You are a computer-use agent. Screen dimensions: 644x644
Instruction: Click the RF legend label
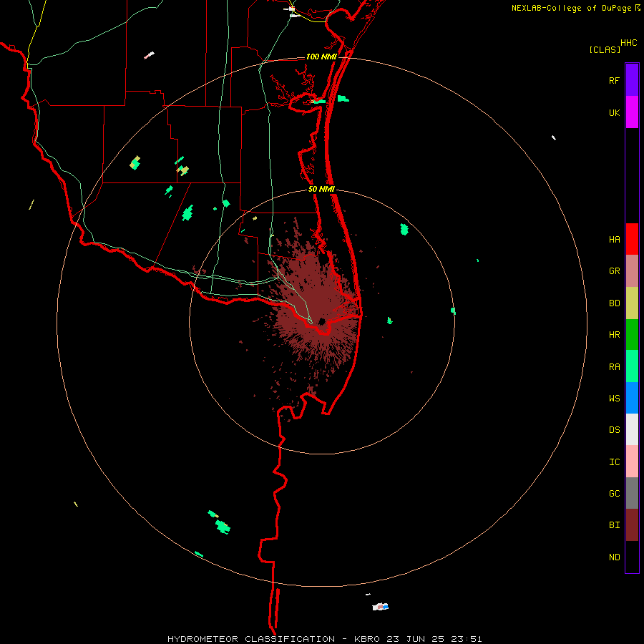tap(614, 80)
